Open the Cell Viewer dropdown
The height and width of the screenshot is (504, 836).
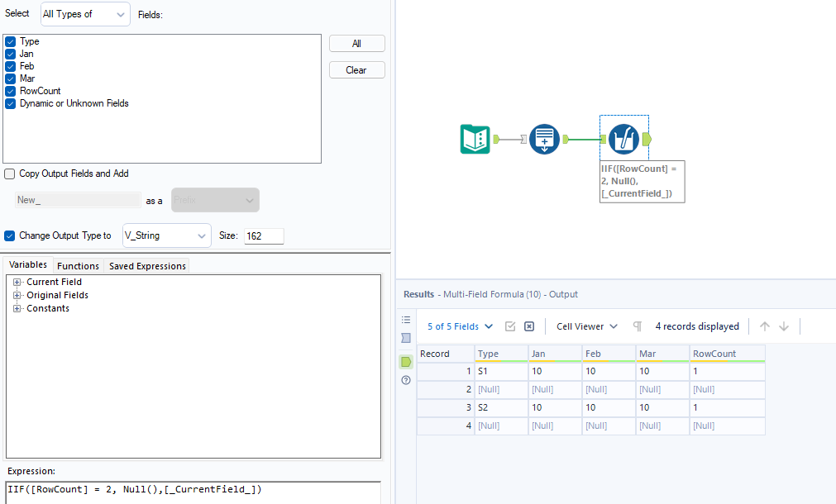[x=585, y=326]
